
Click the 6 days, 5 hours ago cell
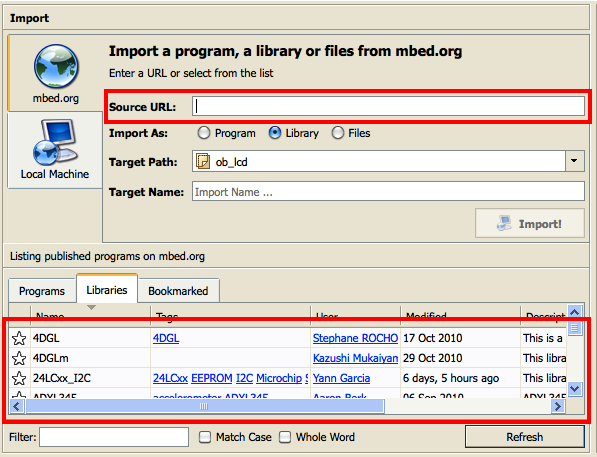point(460,378)
